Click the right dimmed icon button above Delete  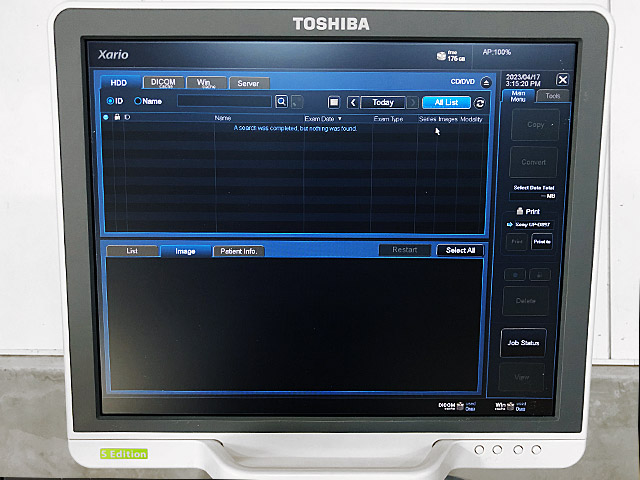point(540,275)
